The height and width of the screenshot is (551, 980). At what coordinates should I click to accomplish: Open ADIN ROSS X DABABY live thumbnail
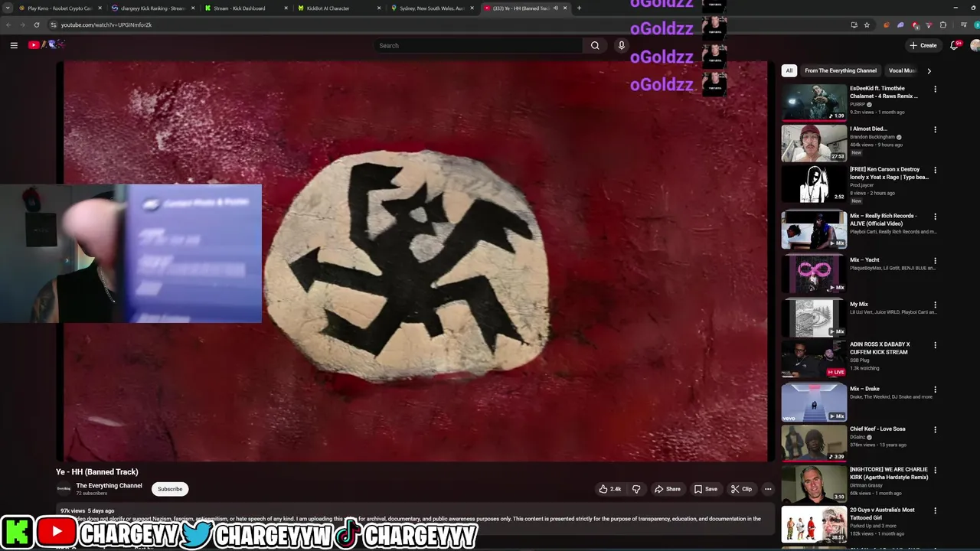[814, 358]
